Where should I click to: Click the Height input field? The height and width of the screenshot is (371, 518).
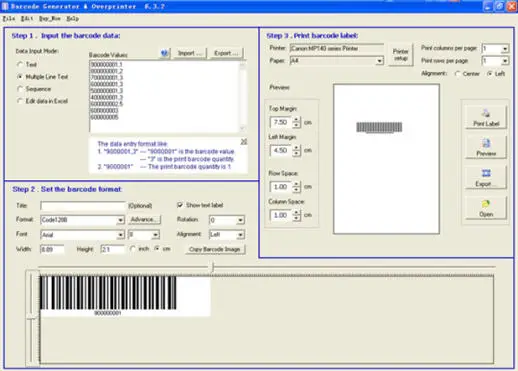[x=112, y=249]
